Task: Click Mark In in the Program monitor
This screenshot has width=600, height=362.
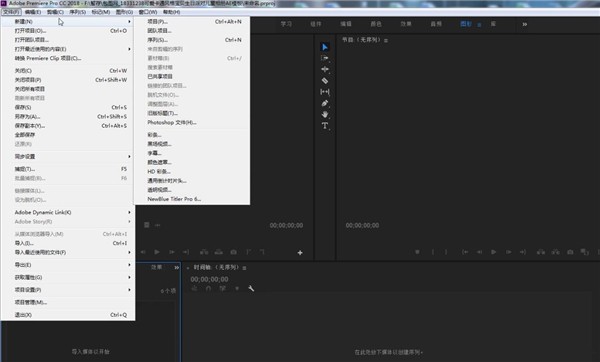Action: [433, 252]
